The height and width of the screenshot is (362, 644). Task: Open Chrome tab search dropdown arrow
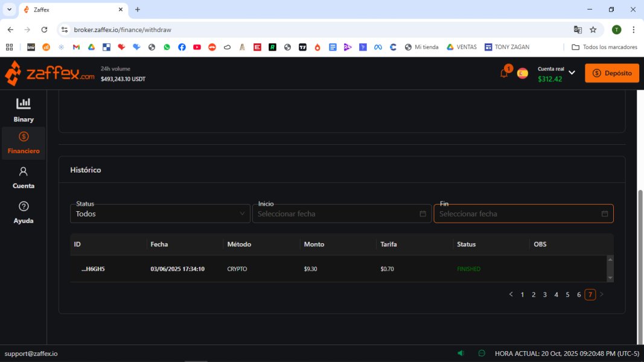10,10
